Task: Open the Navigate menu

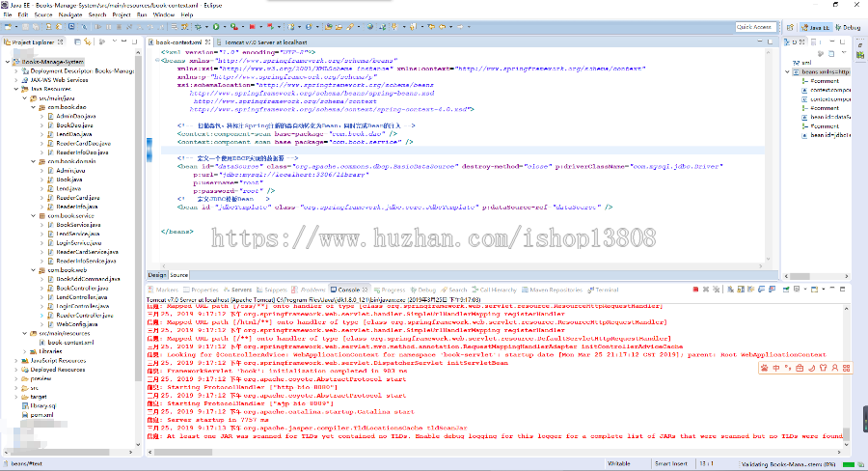Action: (x=70, y=15)
